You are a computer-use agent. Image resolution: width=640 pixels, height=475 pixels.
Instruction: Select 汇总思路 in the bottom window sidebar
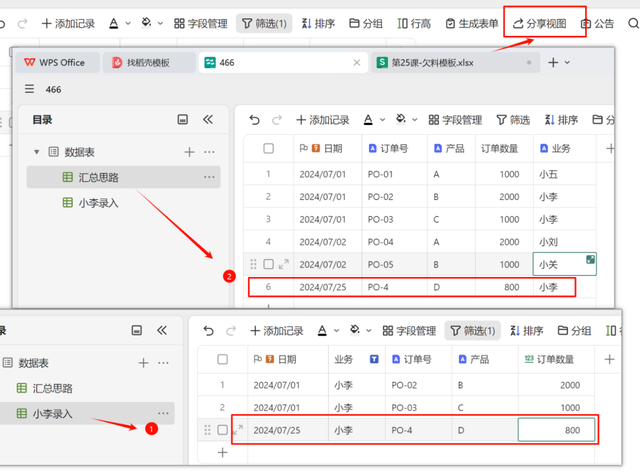[87, 388]
